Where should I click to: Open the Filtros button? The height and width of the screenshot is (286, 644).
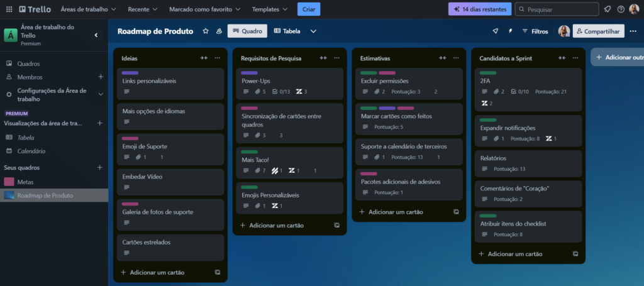[x=535, y=31]
